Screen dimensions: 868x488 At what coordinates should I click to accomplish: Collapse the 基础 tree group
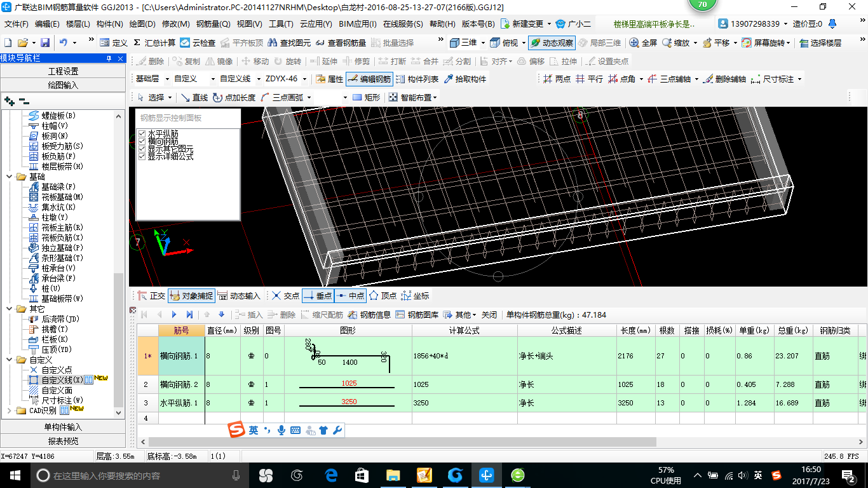coord(10,177)
